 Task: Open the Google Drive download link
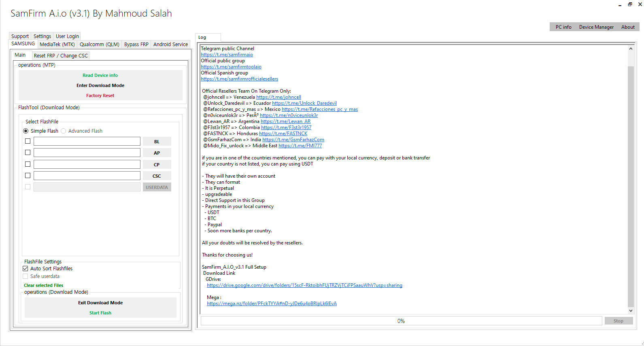coord(304,285)
